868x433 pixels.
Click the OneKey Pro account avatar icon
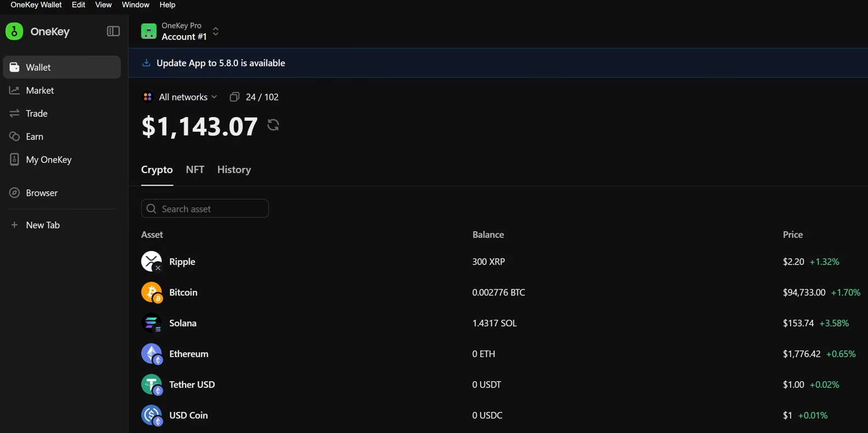pyautogui.click(x=149, y=31)
